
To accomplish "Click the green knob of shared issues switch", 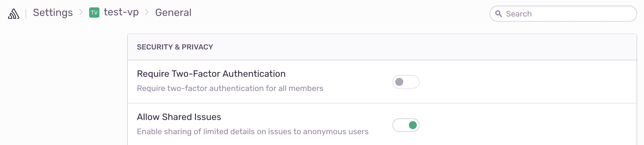I will (x=413, y=125).
